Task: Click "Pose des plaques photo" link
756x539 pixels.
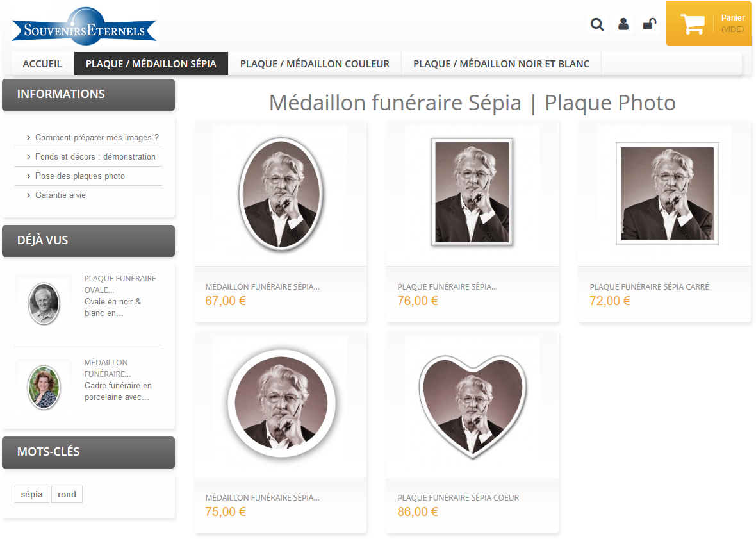Action: tap(80, 176)
